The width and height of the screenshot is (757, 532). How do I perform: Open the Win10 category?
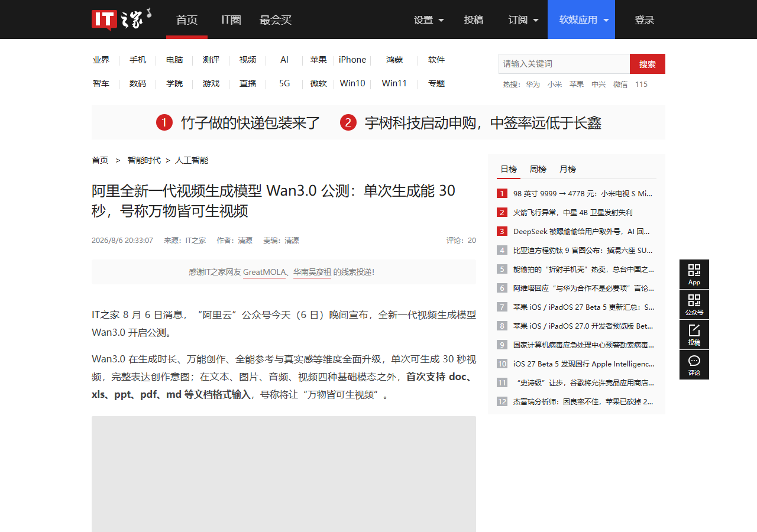(x=352, y=83)
